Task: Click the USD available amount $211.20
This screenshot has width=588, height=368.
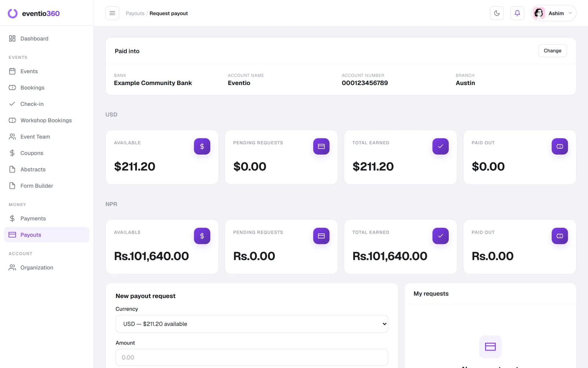Action: click(135, 167)
